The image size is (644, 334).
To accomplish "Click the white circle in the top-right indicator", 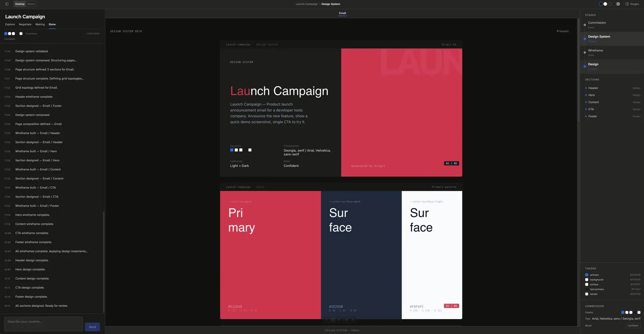I will (x=605, y=4).
